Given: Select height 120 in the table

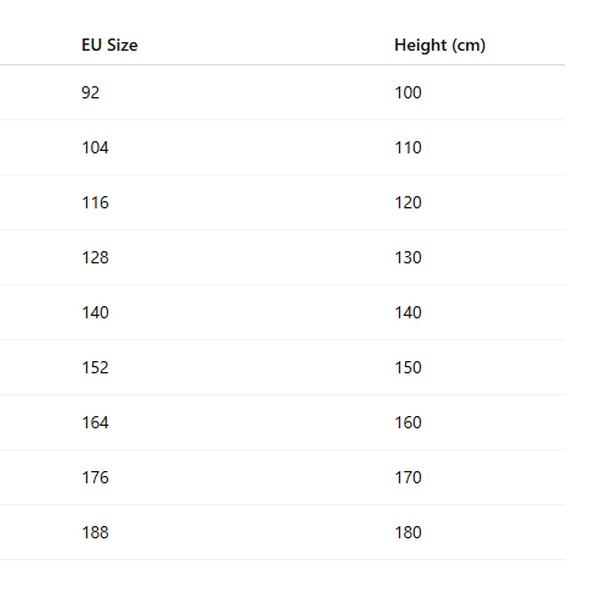Looking at the screenshot, I should [408, 203].
